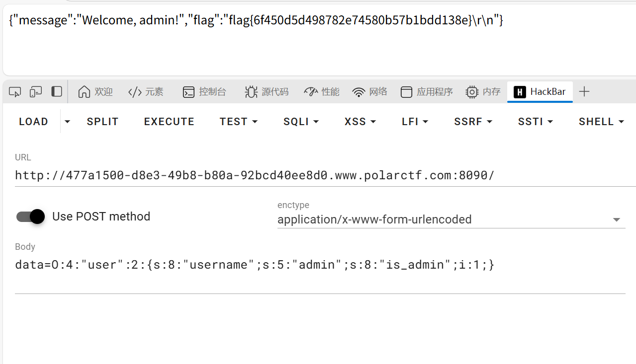Open the Network panel
This screenshot has width=636, height=364.
tap(369, 92)
